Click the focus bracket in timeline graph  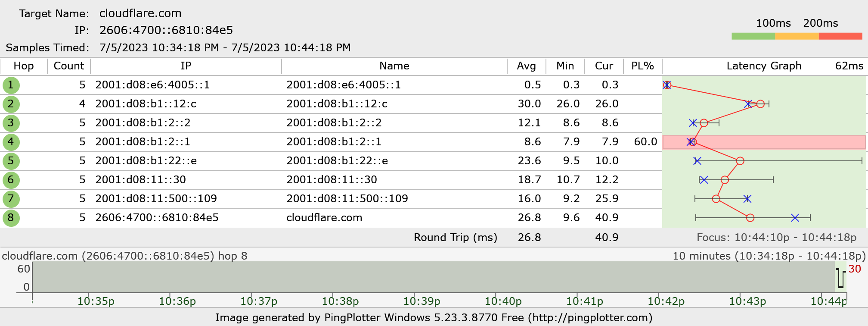coord(840,278)
